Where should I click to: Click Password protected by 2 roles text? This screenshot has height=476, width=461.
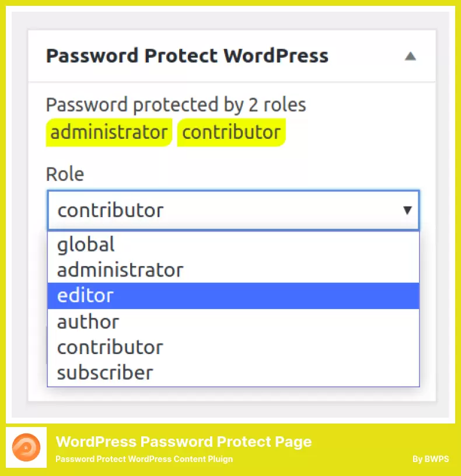176,105
